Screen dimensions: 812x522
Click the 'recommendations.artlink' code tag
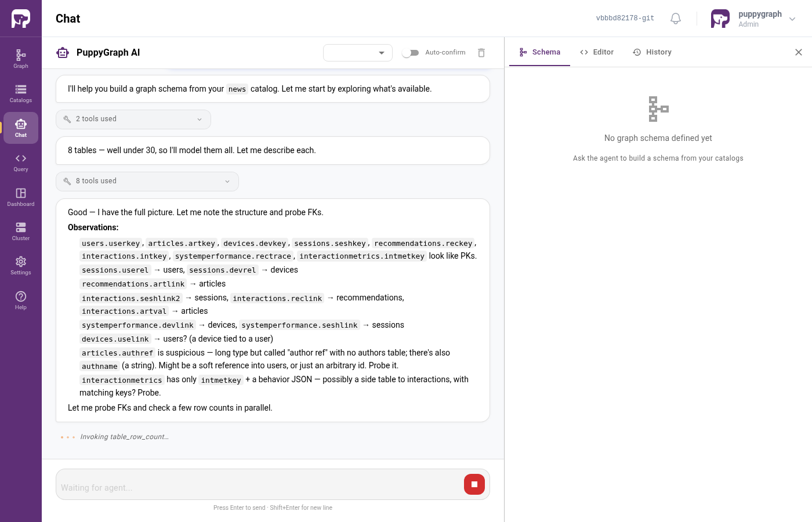[133, 284]
